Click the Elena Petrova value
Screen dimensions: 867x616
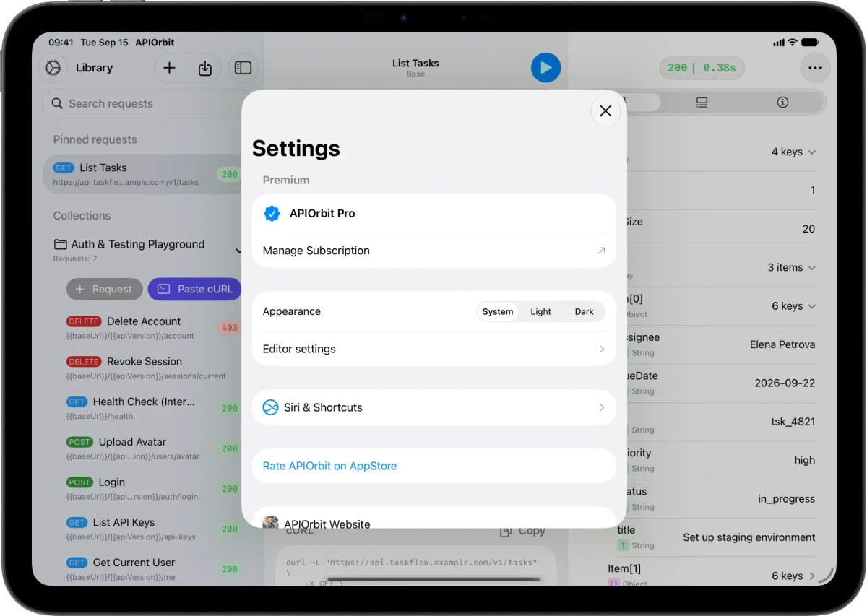782,344
